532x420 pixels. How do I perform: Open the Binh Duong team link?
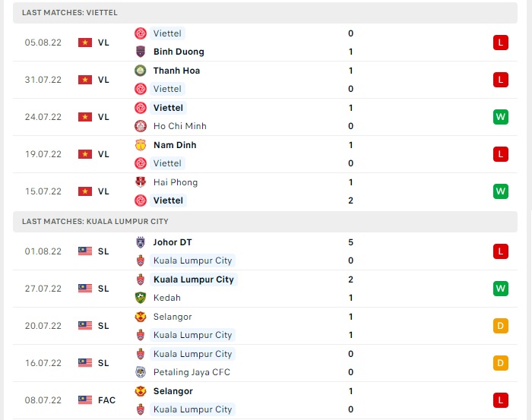pyautogui.click(x=179, y=52)
